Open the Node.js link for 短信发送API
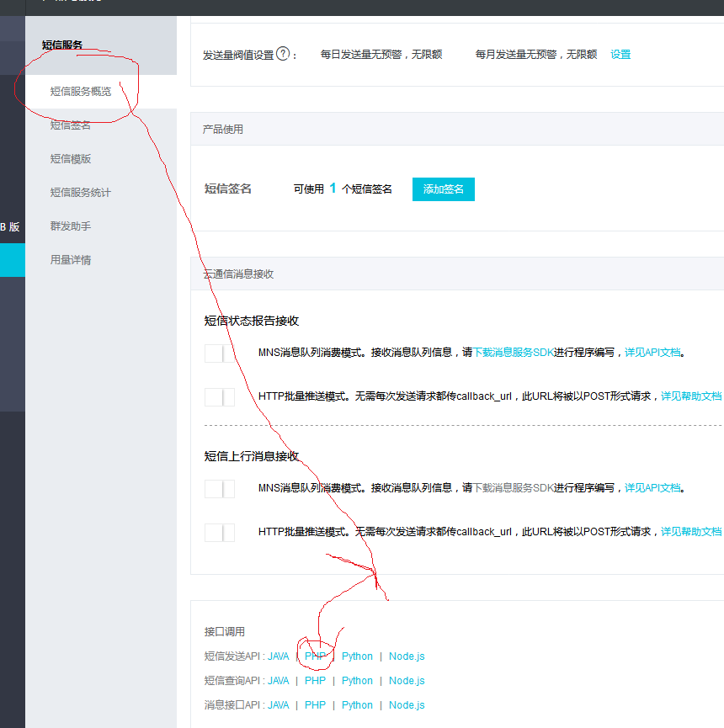The image size is (724, 728). 407,656
